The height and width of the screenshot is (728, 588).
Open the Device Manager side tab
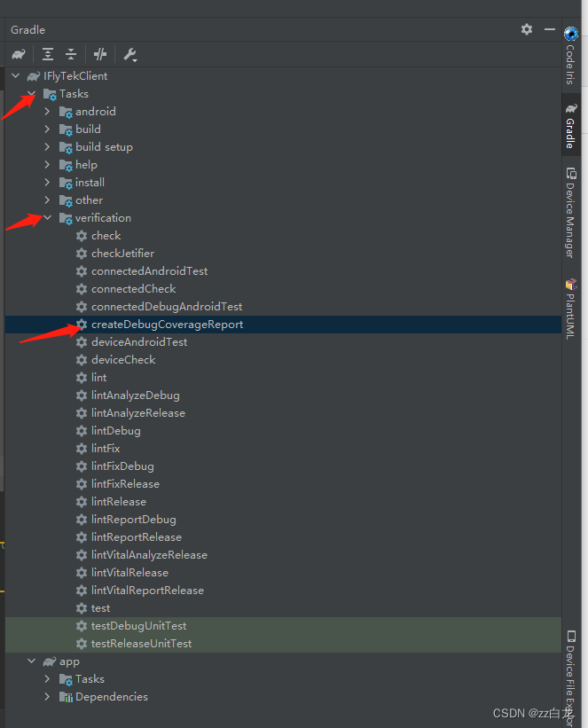point(571,213)
